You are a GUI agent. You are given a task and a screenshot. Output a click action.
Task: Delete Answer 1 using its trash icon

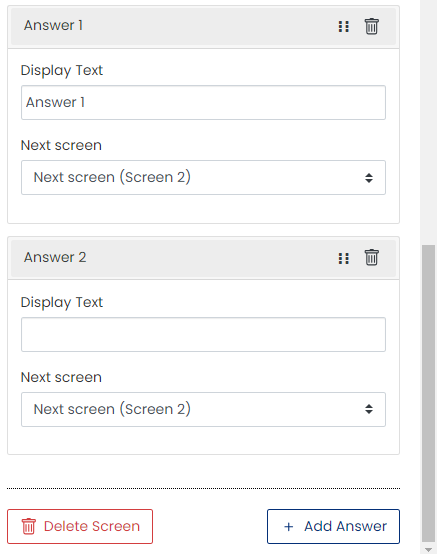click(371, 26)
